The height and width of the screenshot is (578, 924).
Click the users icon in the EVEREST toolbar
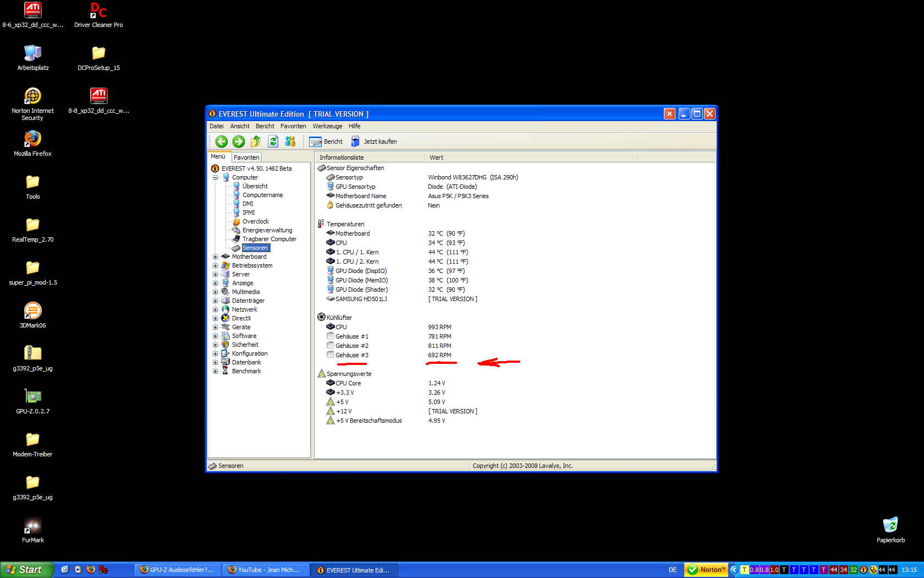click(x=290, y=141)
